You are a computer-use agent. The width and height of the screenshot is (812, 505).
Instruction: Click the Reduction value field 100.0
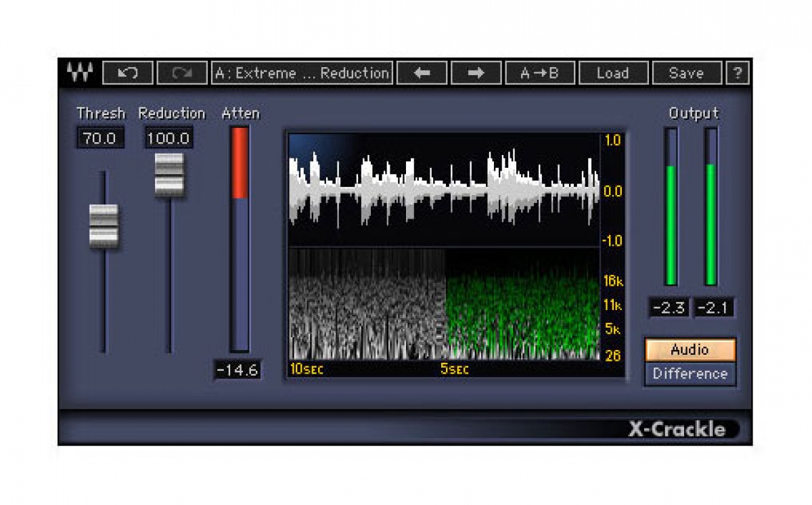[168, 139]
